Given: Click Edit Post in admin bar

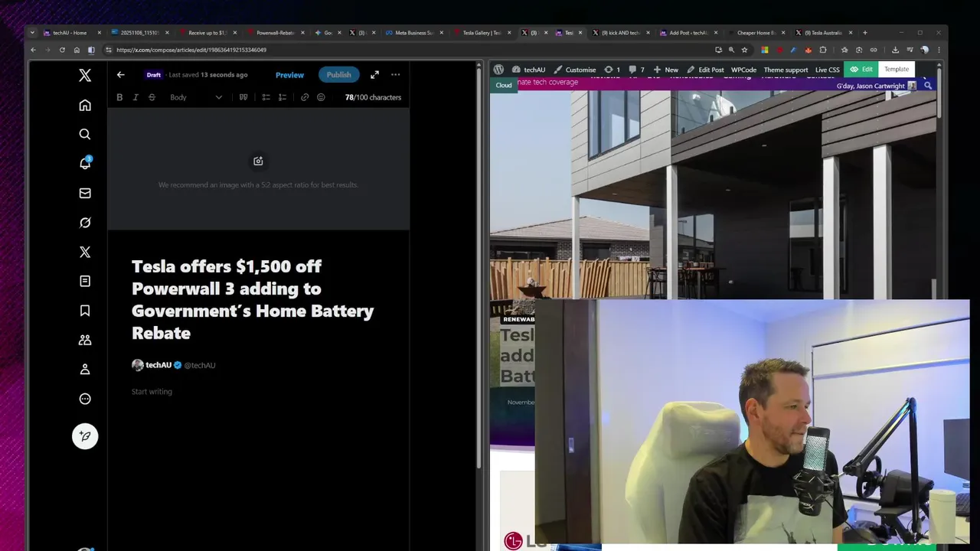Looking at the screenshot, I should (x=705, y=70).
